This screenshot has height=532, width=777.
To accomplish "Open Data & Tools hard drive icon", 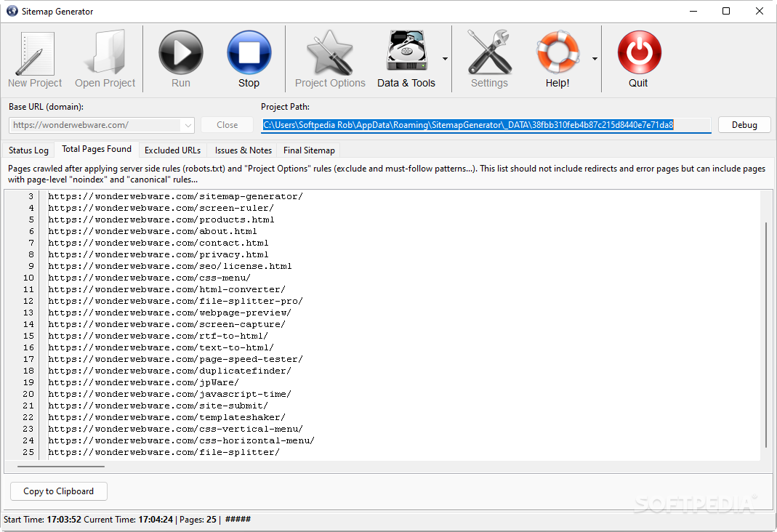I will point(407,51).
